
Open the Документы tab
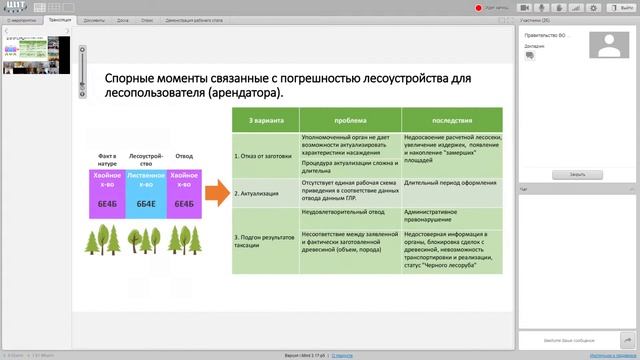point(94,20)
